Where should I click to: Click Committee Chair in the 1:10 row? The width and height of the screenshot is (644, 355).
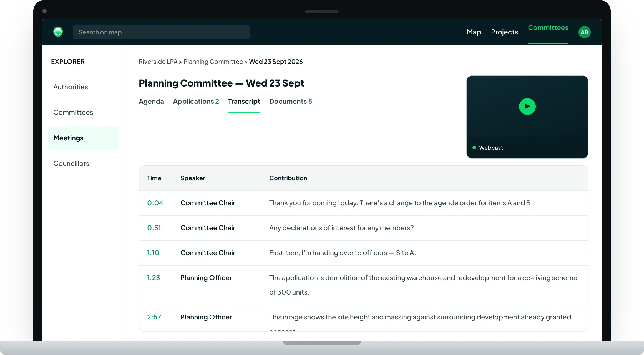pos(208,253)
